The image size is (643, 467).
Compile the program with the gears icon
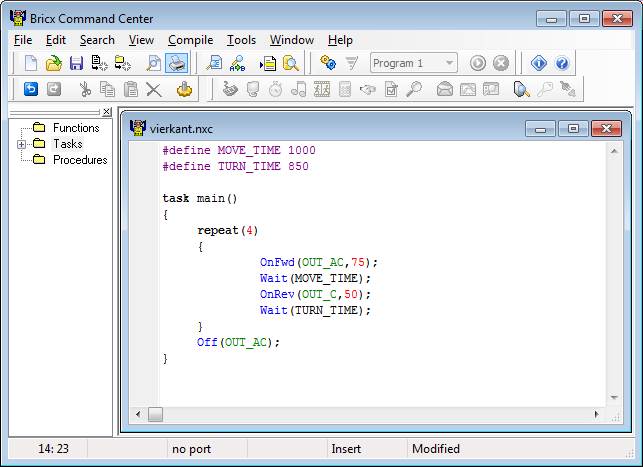(x=328, y=63)
